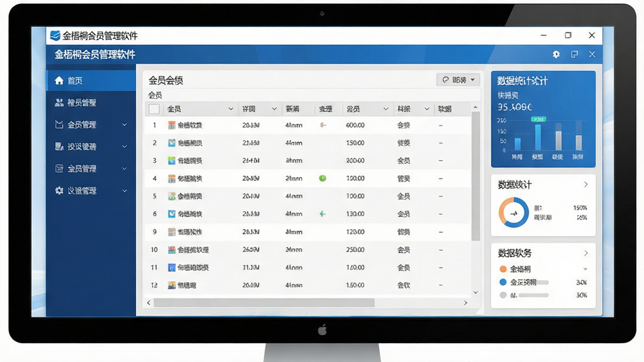
Task: Click the X icon in the blue header bar
Action: tap(592, 54)
